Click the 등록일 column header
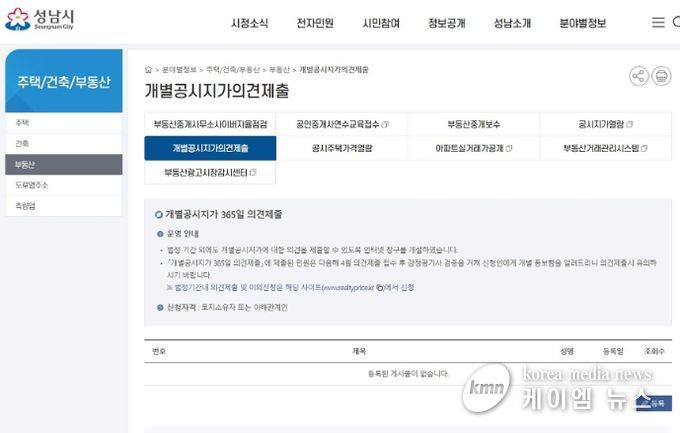 pyautogui.click(x=613, y=351)
